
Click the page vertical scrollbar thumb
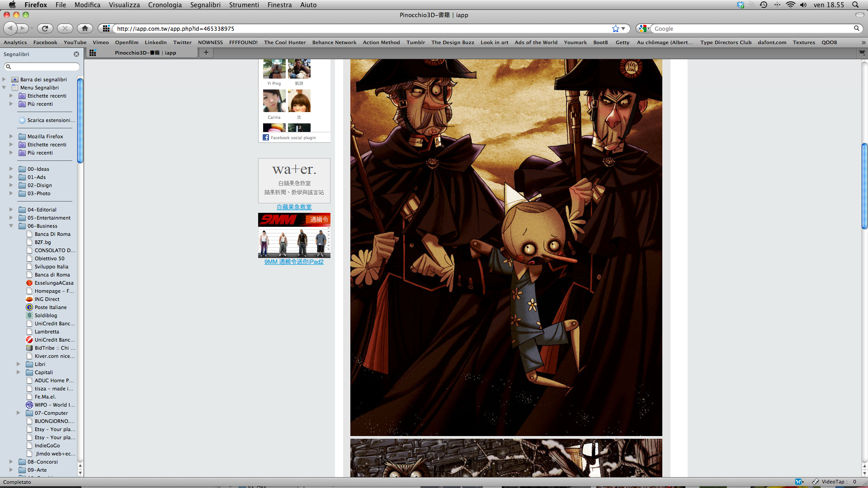[864, 185]
